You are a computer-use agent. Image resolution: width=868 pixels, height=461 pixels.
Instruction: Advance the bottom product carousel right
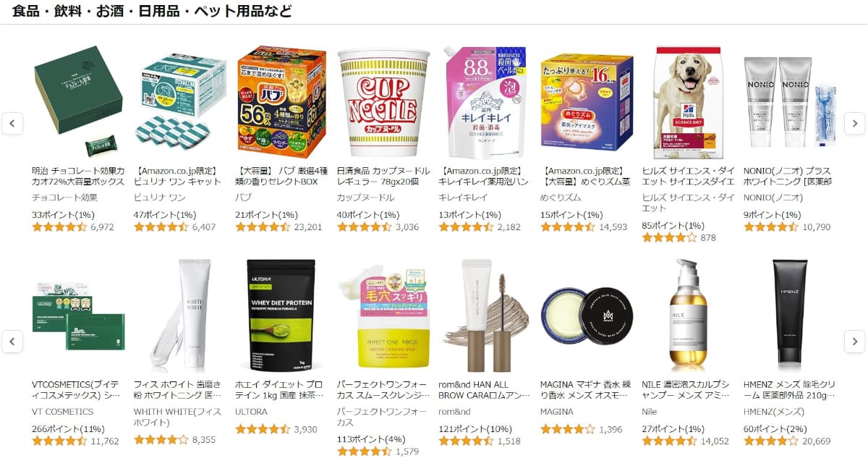click(x=855, y=341)
